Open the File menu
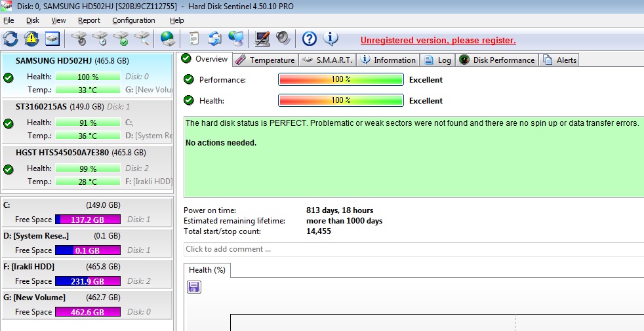 click(x=9, y=20)
